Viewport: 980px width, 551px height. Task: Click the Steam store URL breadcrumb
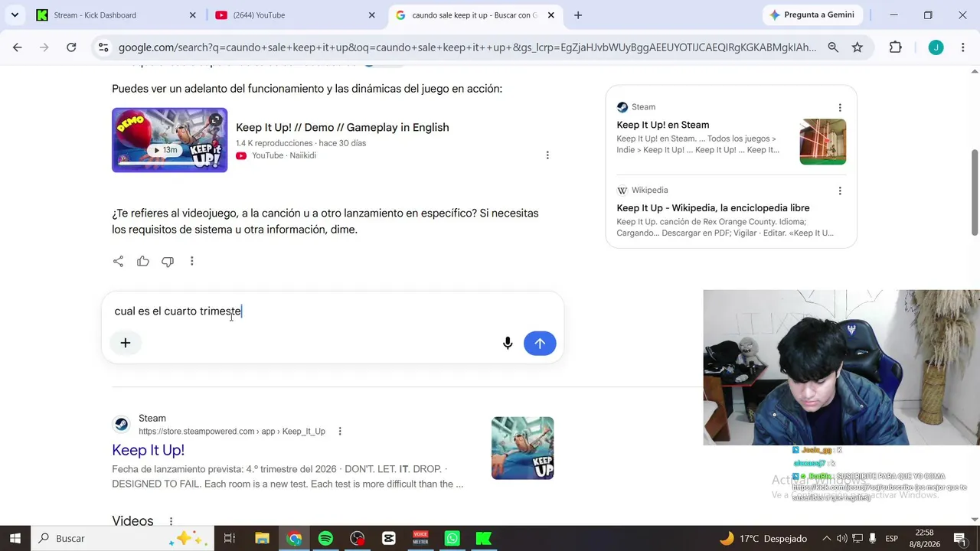(x=232, y=432)
